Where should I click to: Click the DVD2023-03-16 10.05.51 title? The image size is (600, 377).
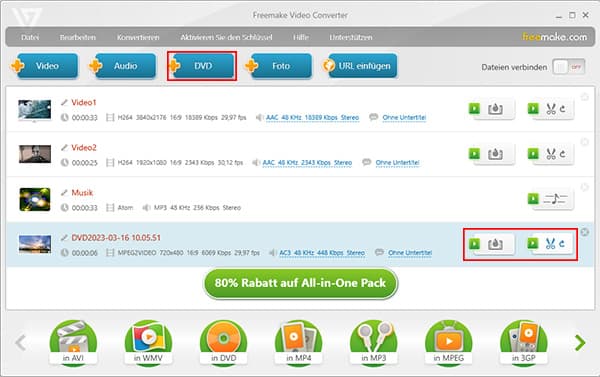point(116,238)
